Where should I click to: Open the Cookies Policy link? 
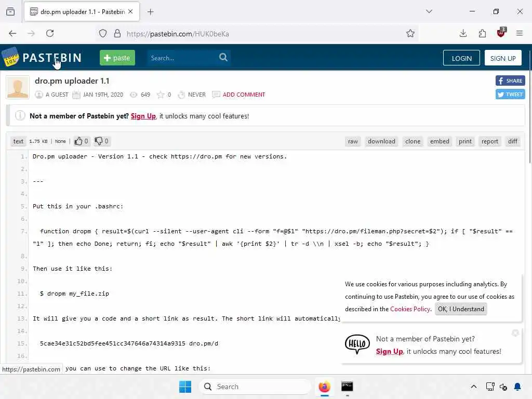(410, 309)
